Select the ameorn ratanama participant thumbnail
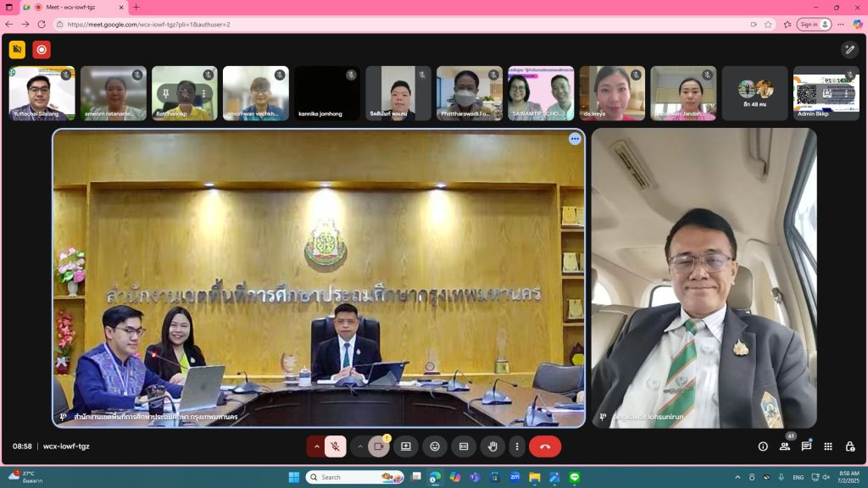 114,93
